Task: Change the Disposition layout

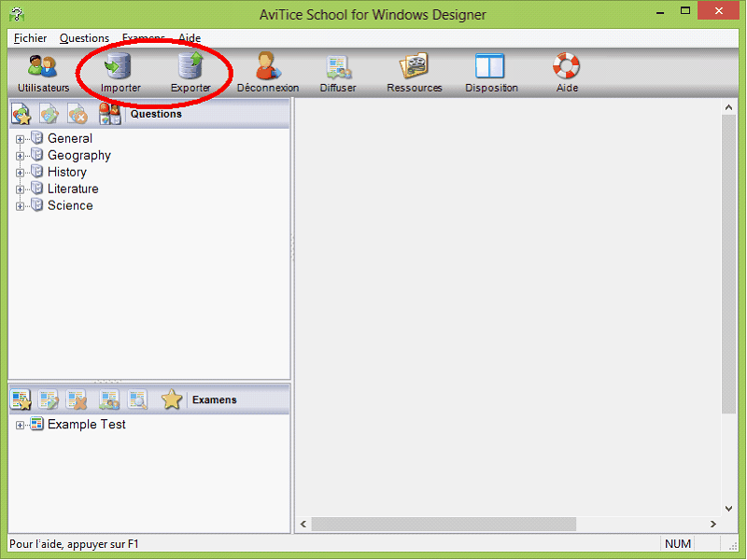Action: click(489, 65)
